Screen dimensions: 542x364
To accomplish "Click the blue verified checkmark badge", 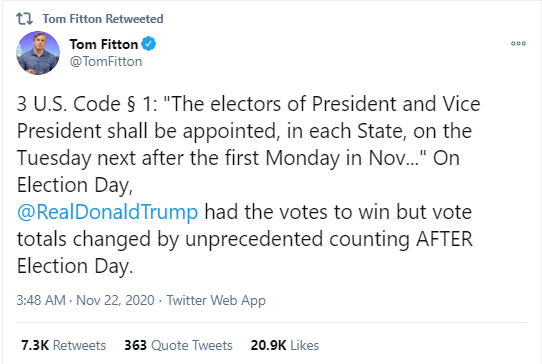I will pos(149,44).
